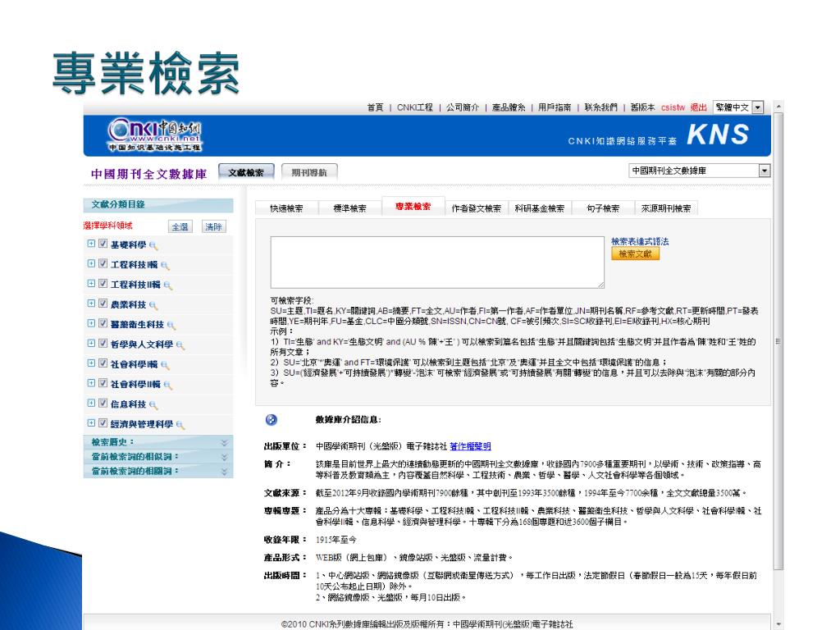This screenshot has width=840, height=630.
Task: Click the magnifier icon beside 農業科技
Action: 153,306
